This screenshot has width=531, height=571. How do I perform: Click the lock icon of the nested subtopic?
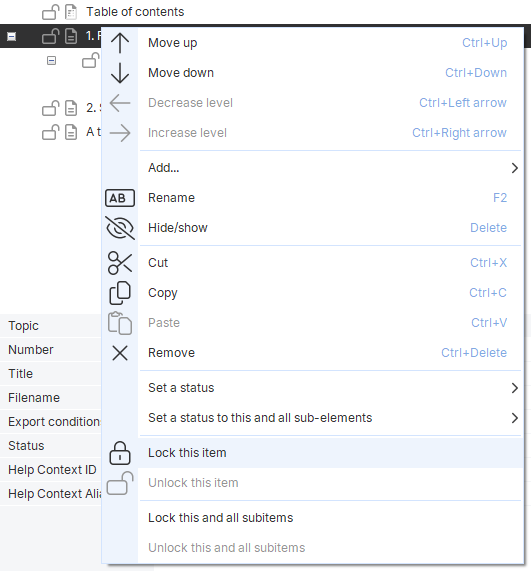pos(91,60)
